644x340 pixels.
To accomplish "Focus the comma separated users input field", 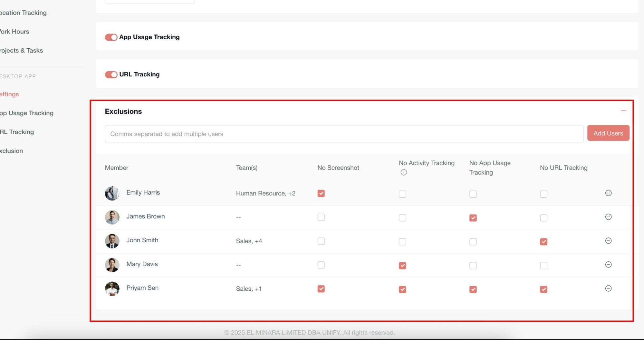I will (x=344, y=134).
